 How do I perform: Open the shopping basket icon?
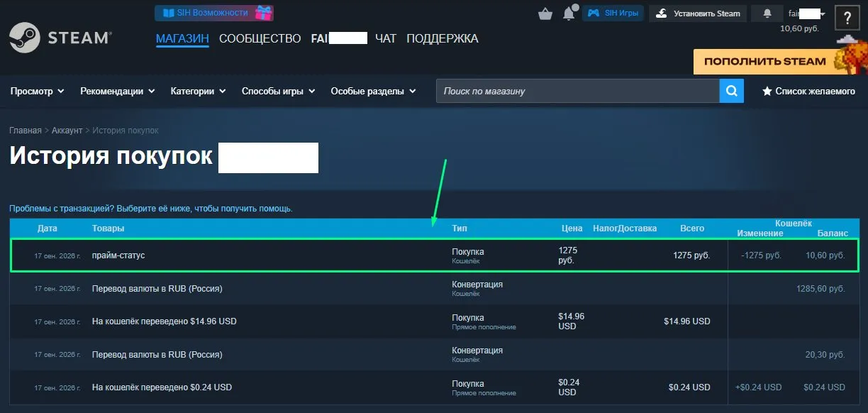[x=545, y=13]
